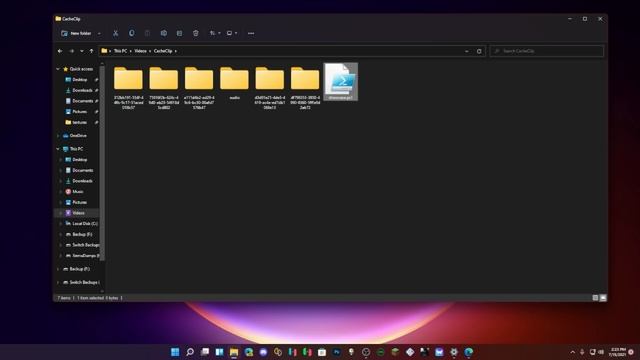Collapse the This PC node
Image resolution: width=640 pixels, height=360 pixels.
coord(58,149)
